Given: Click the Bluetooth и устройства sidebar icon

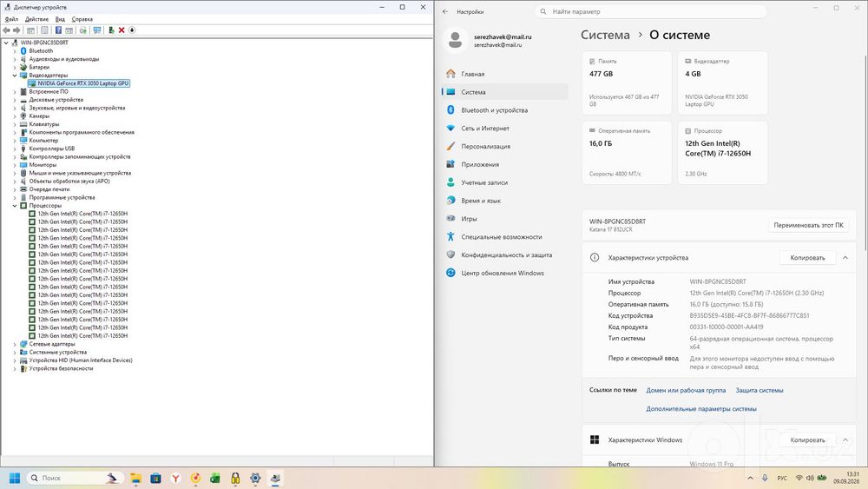Looking at the screenshot, I should click(x=450, y=109).
